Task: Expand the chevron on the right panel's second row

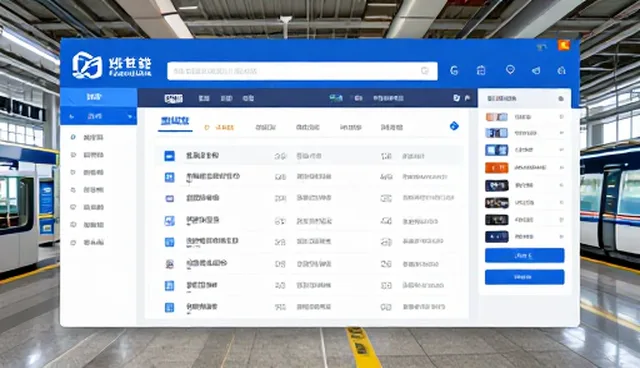Action: (562, 133)
